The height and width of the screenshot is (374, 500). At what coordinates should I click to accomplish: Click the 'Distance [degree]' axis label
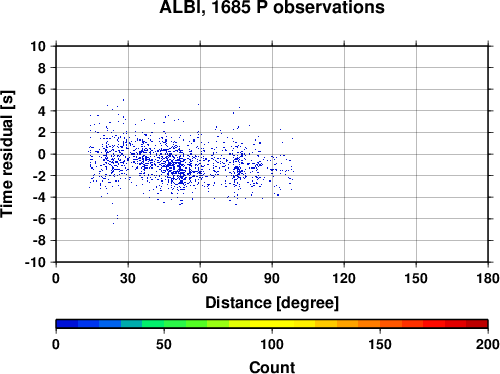tap(272, 303)
